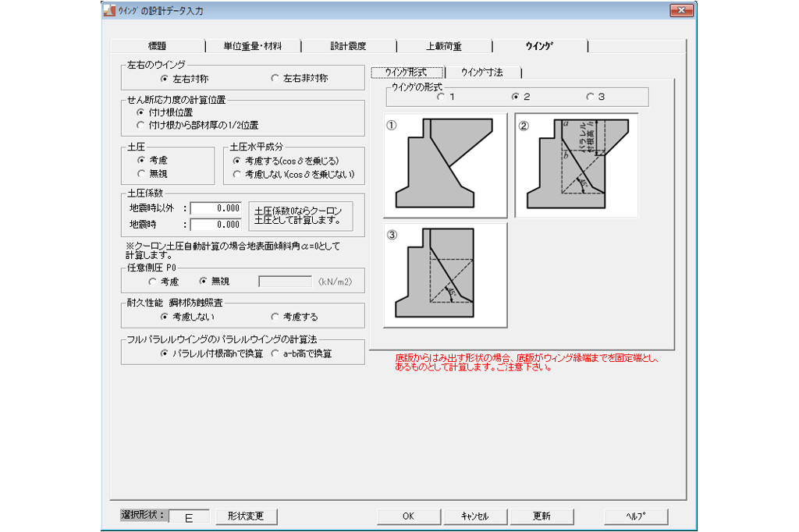The width and height of the screenshot is (799, 532).
Task: Select wing shape type 3 radio button
Action: click(x=590, y=98)
